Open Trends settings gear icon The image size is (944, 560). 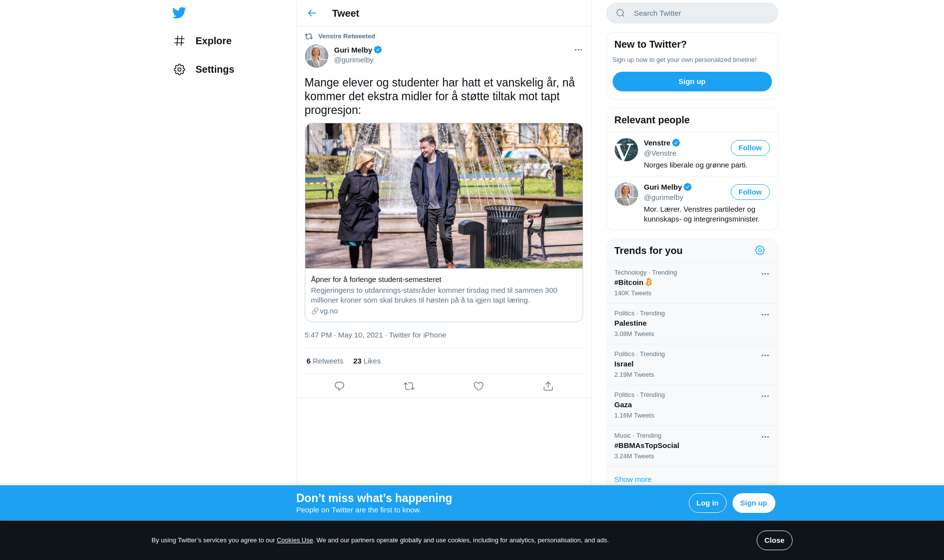[x=760, y=251]
